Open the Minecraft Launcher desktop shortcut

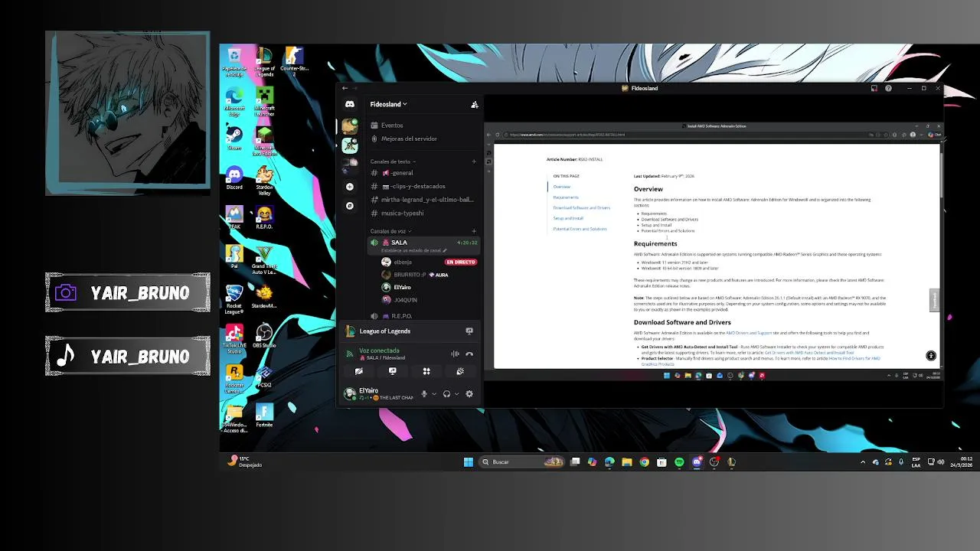(264, 102)
